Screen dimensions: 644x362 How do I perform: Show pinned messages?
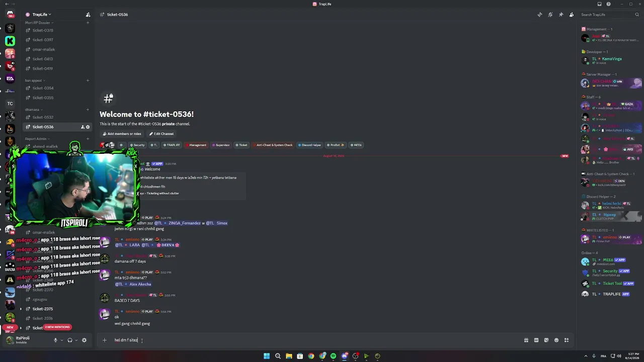pos(561,15)
